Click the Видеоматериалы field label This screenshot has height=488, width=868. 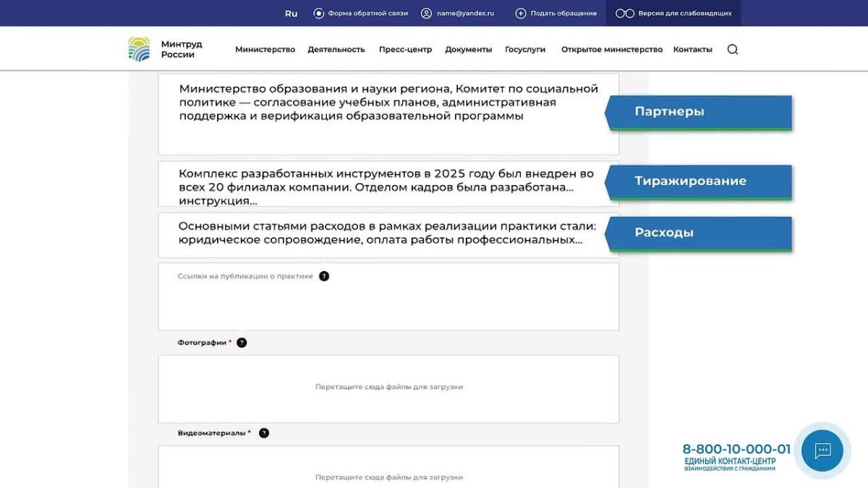pos(212,433)
